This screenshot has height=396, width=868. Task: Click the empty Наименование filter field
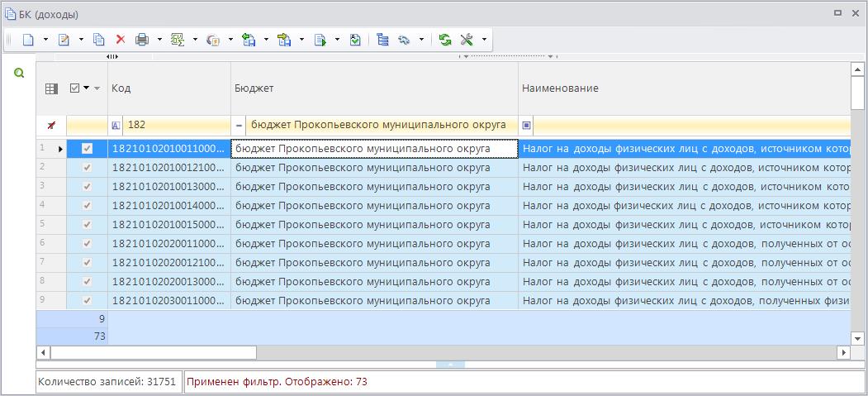click(691, 126)
